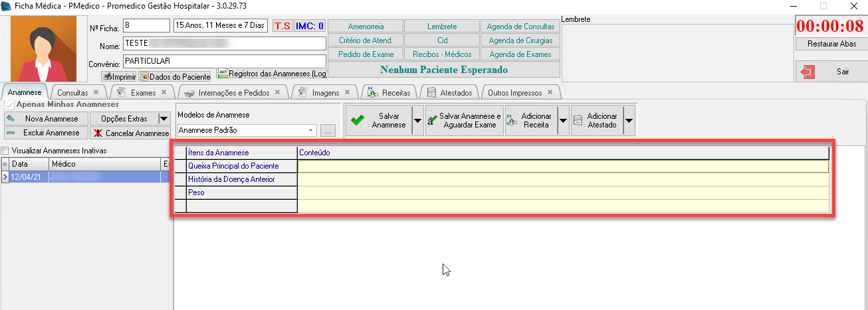
Task: Expand the Adicionar Atestado dropdown arrow
Action: pos(629,121)
